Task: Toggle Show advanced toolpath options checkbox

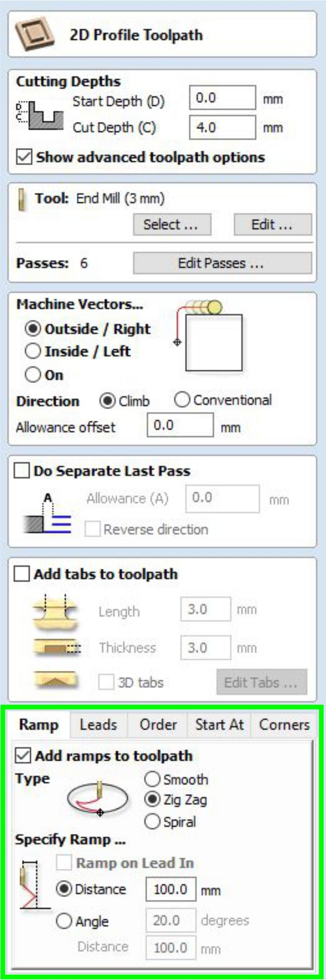Action: [24, 157]
